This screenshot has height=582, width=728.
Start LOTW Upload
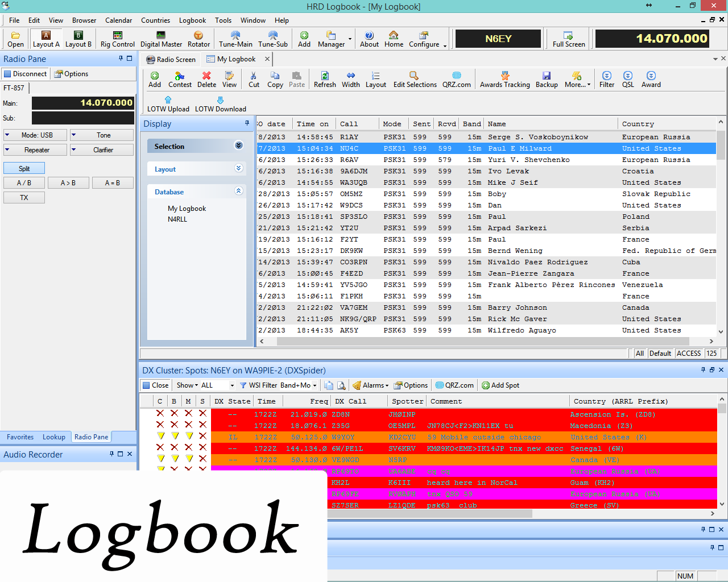pos(168,104)
